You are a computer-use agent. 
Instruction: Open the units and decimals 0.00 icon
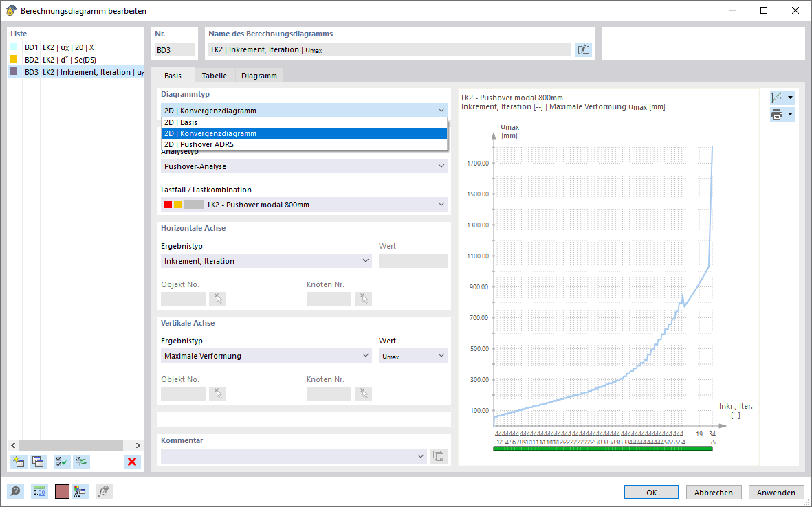(x=39, y=491)
